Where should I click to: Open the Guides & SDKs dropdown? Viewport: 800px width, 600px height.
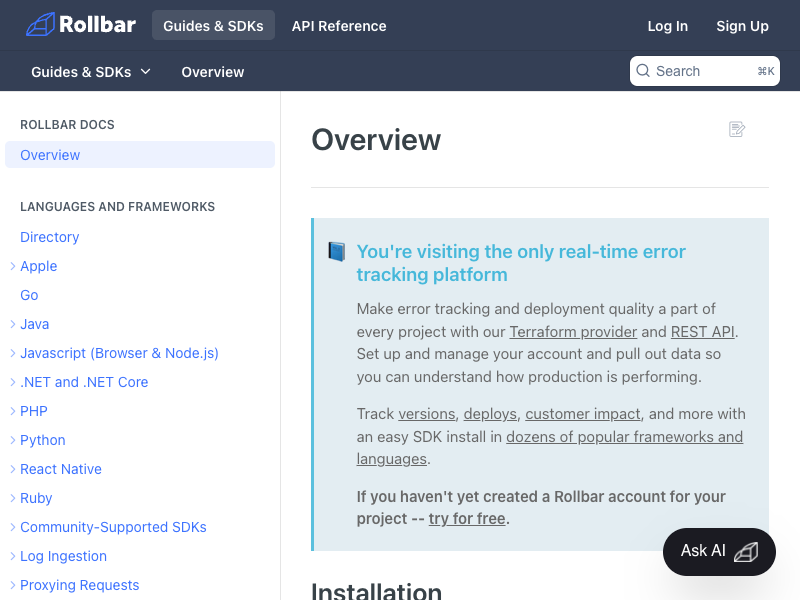click(91, 72)
